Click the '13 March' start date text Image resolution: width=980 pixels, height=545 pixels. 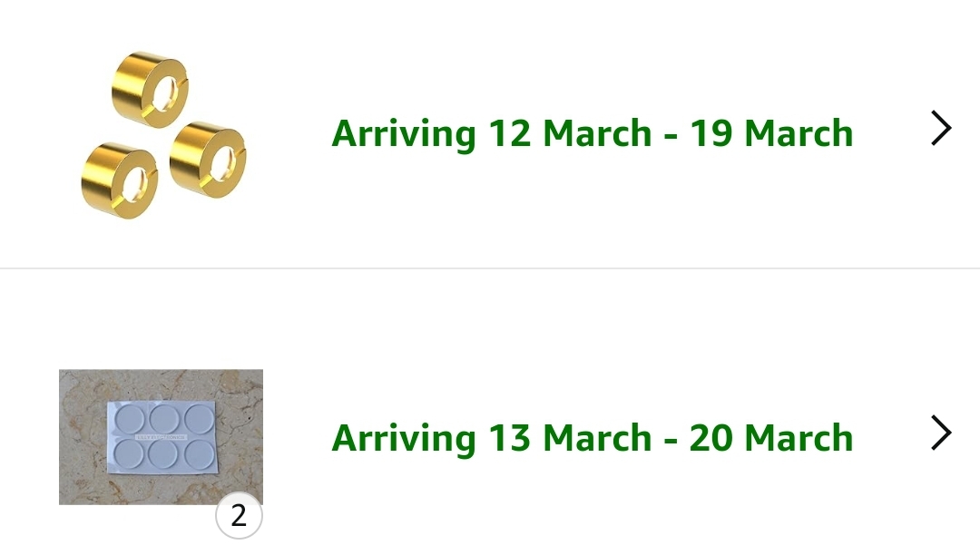(x=570, y=438)
